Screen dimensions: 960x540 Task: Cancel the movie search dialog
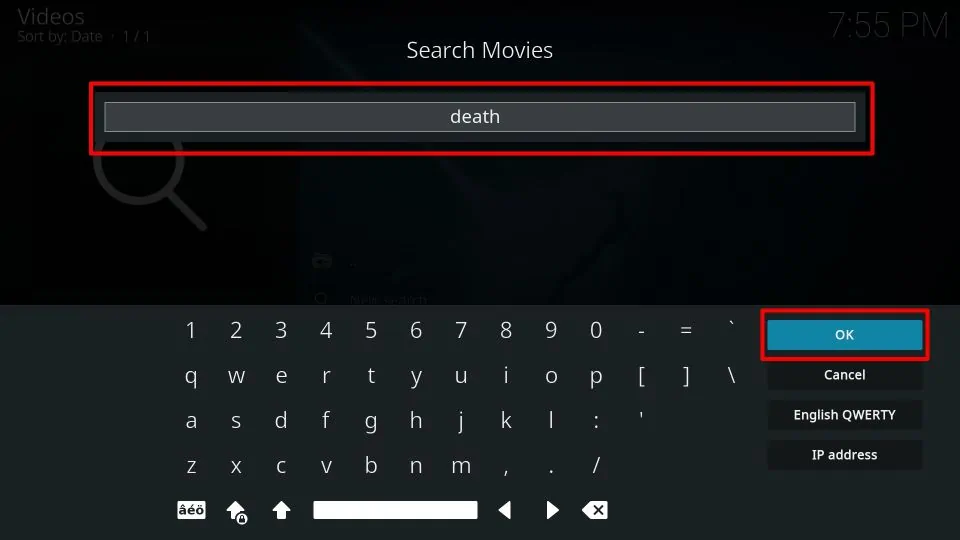coord(844,375)
